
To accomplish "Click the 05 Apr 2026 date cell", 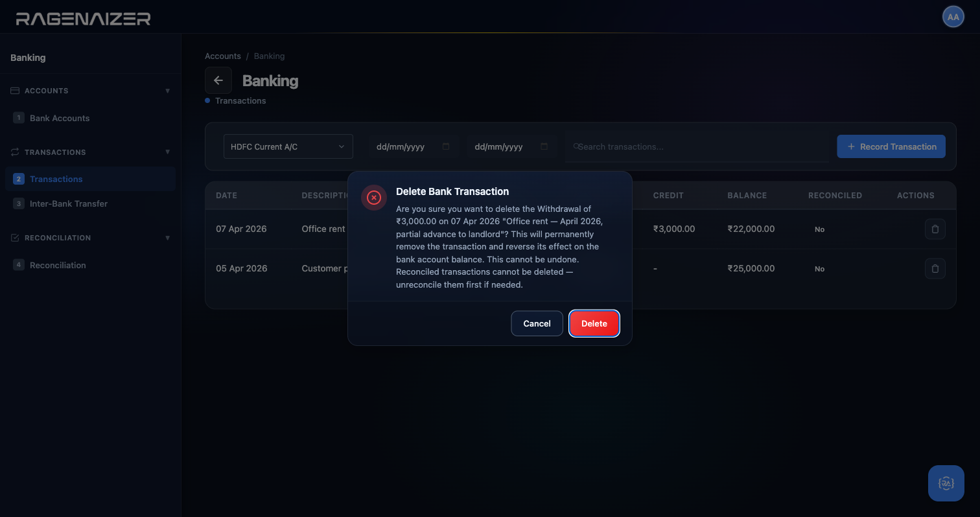I will 242,268.
